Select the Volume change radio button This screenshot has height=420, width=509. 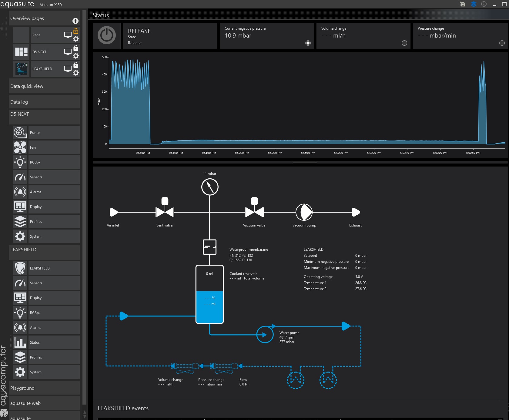[x=404, y=43]
